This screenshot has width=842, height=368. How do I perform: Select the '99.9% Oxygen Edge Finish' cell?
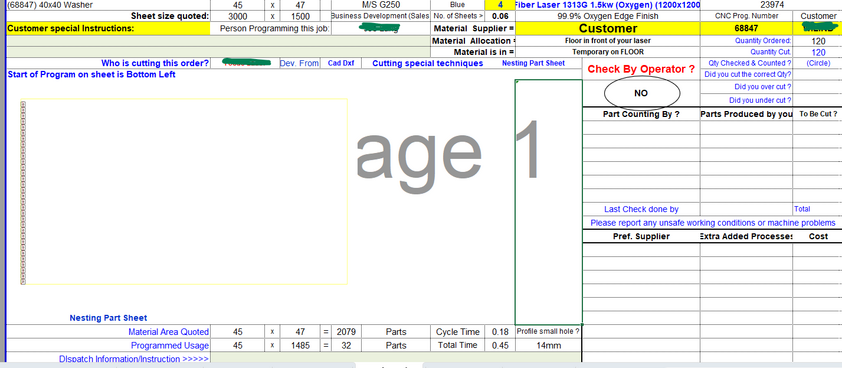(608, 16)
